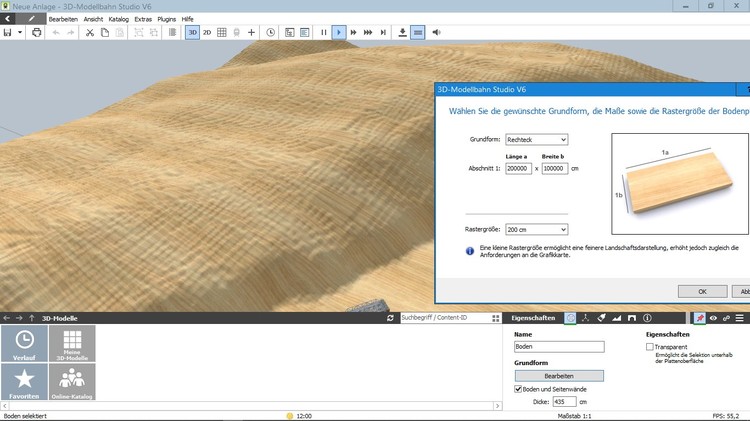The width and height of the screenshot is (750, 421).
Task: Click the refresh icon beside the search box
Action: 390,318
